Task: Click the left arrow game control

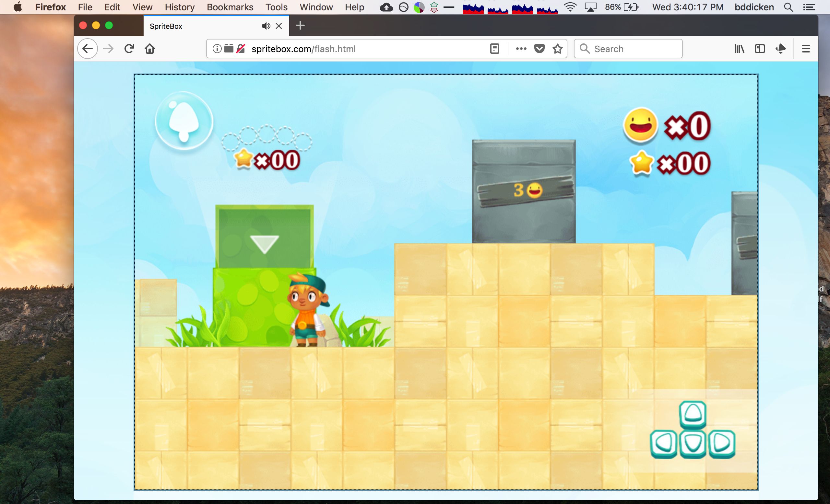Action: pyautogui.click(x=664, y=443)
